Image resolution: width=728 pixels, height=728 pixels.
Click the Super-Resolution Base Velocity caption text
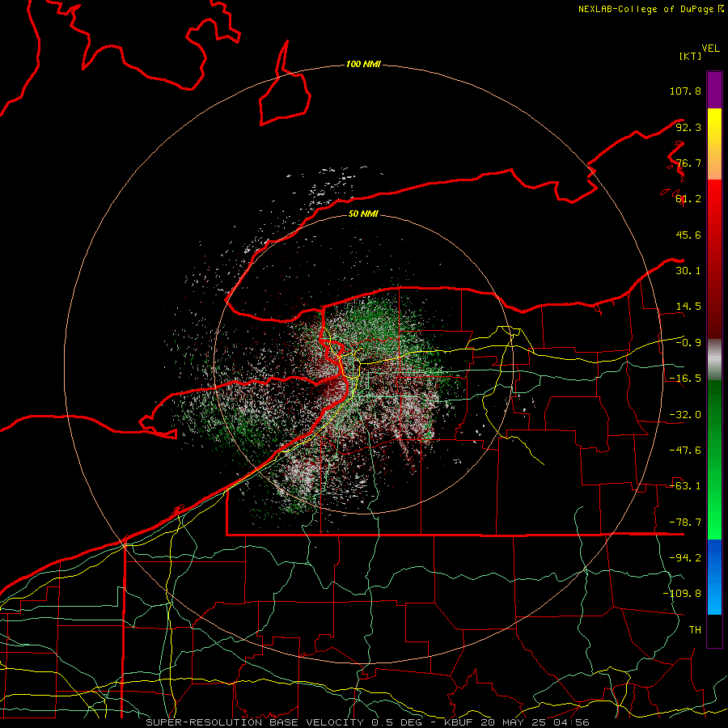(x=368, y=722)
